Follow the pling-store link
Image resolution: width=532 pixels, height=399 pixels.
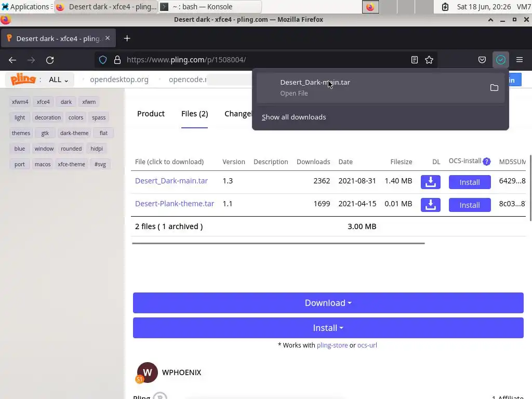click(332, 345)
